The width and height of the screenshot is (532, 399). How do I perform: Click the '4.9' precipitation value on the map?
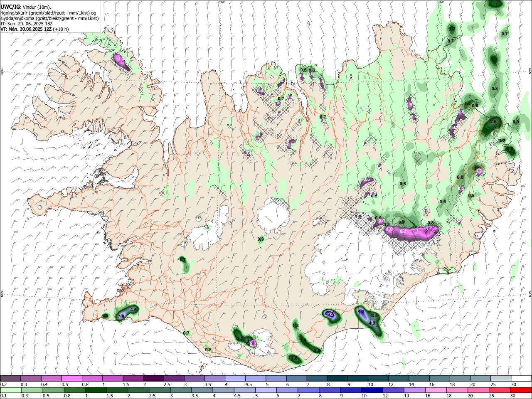coord(372,323)
